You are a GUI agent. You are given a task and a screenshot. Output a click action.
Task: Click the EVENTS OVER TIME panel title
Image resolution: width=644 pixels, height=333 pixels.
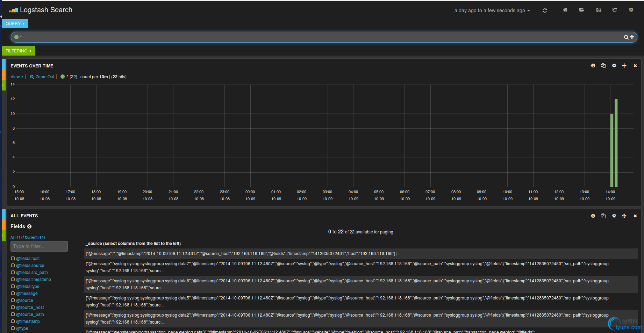pyautogui.click(x=32, y=66)
